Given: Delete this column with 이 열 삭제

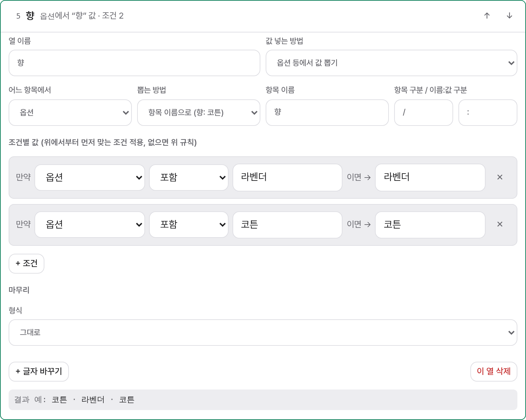Looking at the screenshot, I should [494, 372].
